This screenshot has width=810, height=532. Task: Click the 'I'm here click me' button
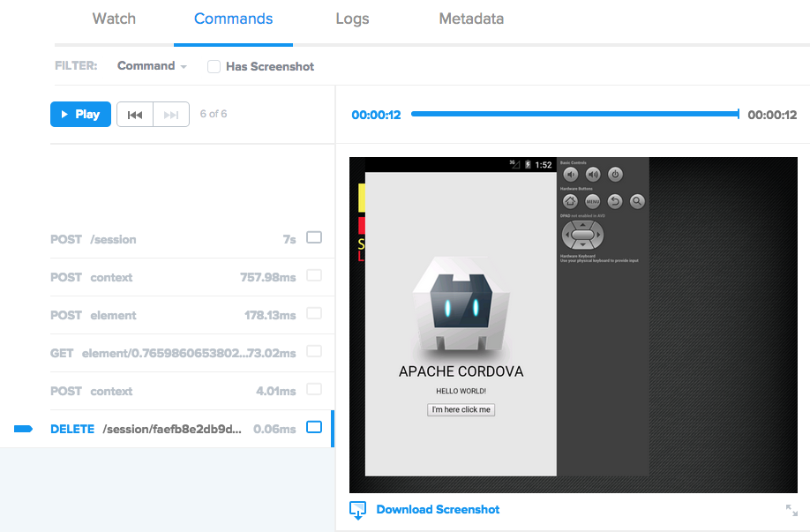(x=461, y=409)
